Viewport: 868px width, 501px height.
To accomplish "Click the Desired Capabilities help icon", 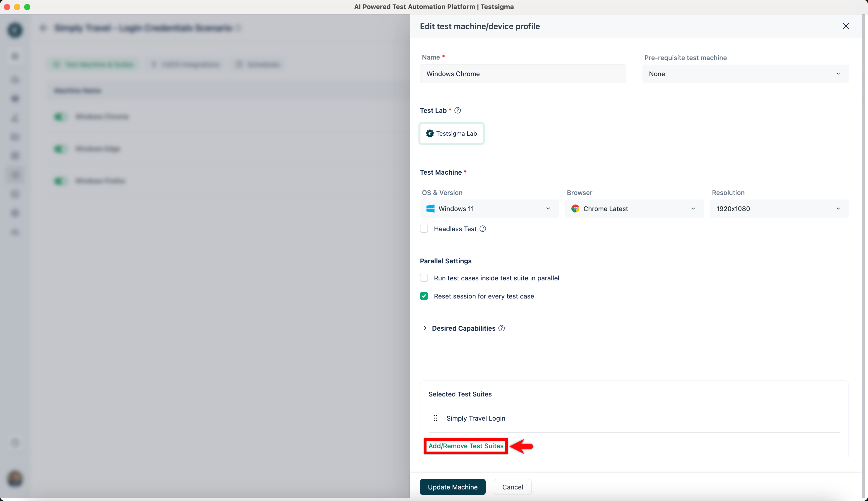I will coord(502,328).
